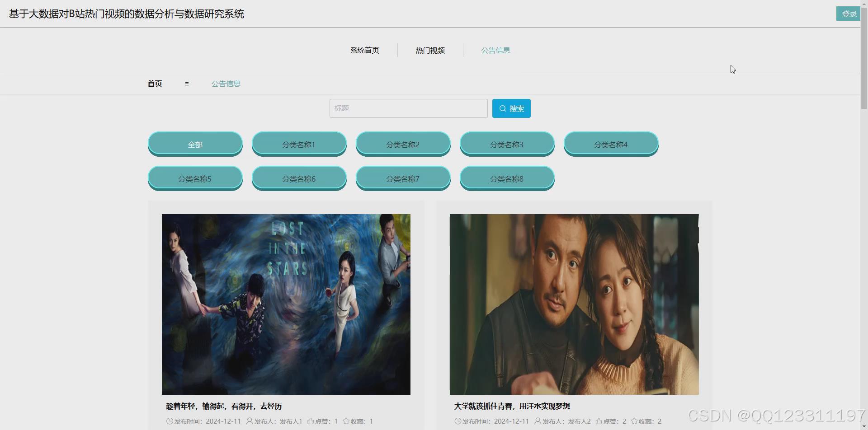Image resolution: width=868 pixels, height=430 pixels.
Task: Click the star icon beside 收藏：2
Action: 634,421
